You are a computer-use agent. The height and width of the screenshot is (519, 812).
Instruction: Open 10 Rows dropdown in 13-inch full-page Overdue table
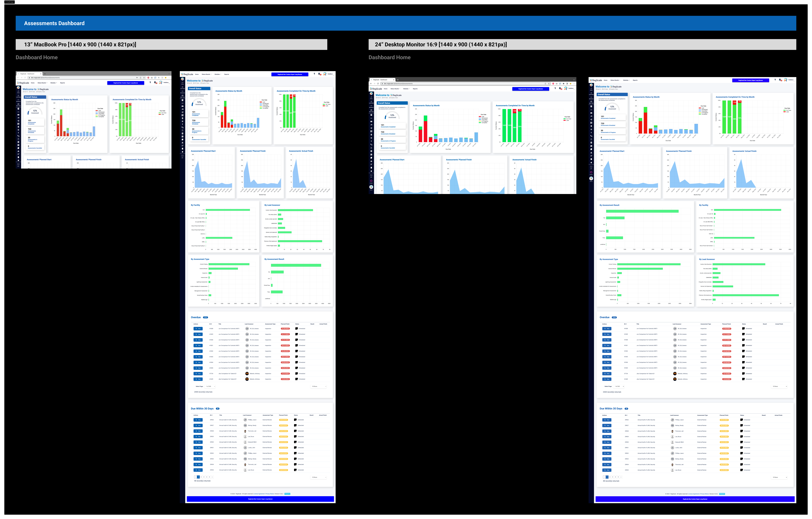[x=319, y=386]
